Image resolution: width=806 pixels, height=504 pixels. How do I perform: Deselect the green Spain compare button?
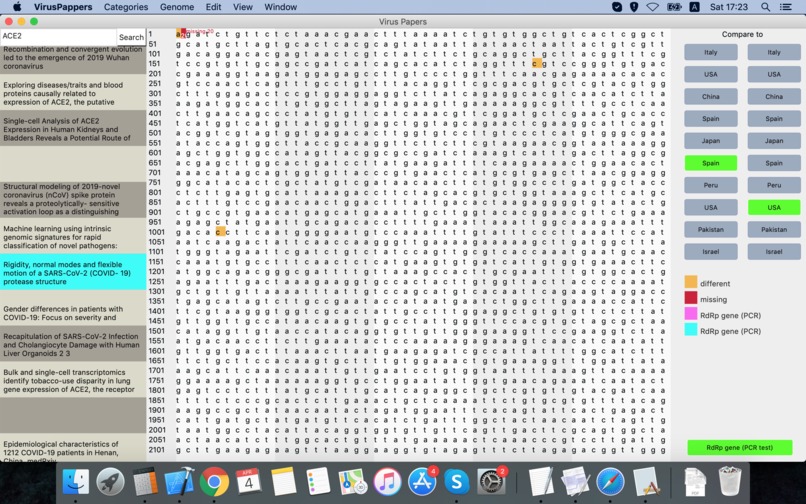point(710,163)
